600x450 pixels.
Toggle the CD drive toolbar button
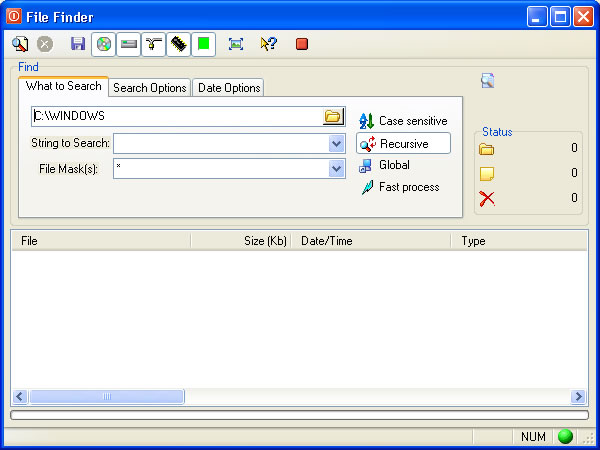pos(103,44)
